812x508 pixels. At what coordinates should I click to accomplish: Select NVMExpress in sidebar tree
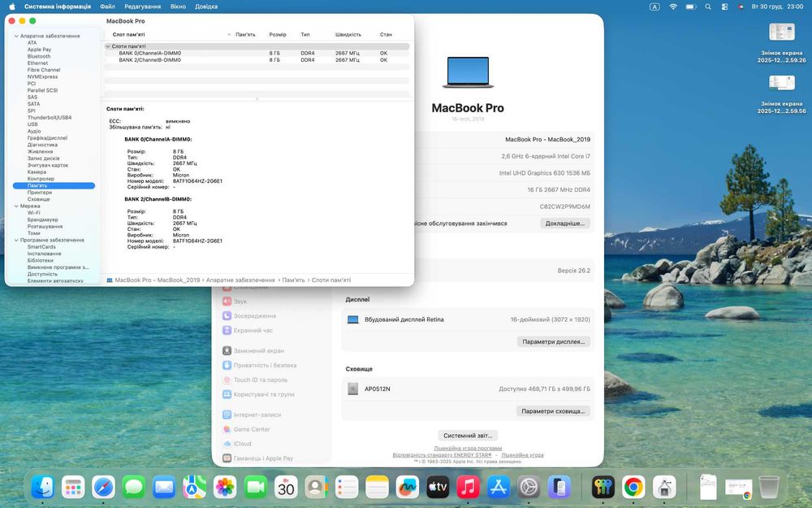pos(42,76)
